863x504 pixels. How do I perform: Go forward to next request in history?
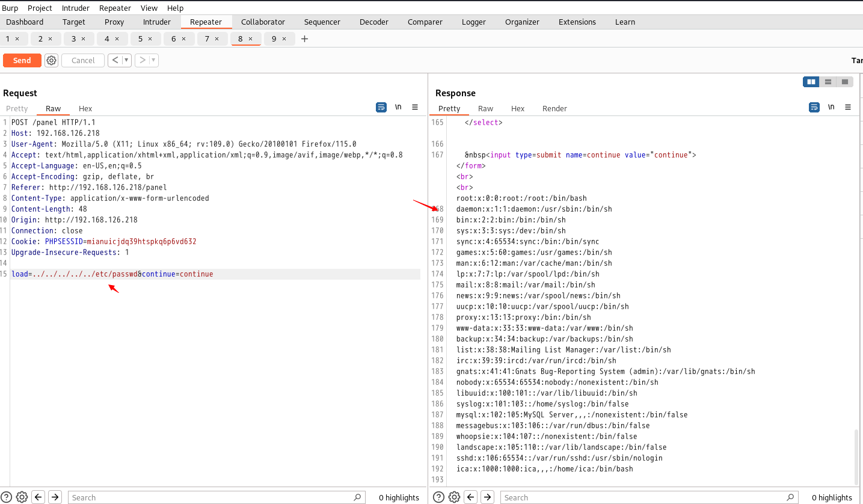(x=141, y=60)
